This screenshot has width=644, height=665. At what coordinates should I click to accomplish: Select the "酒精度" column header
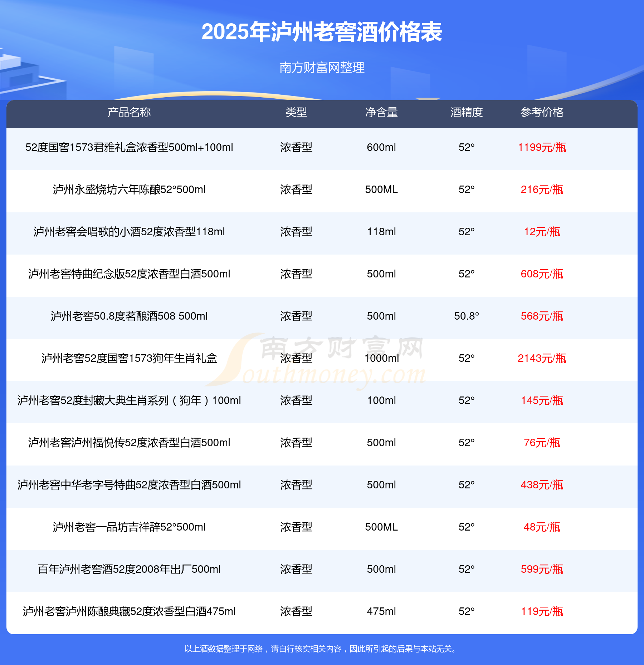click(x=467, y=112)
